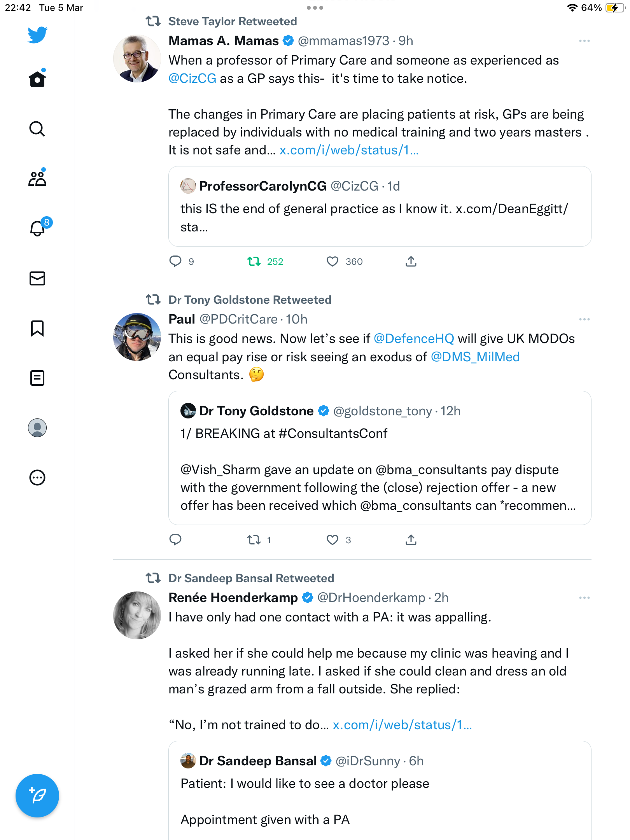Toggle like on Paul's tweet with 3 likes
Viewport: 630px width, 840px height.
point(332,540)
